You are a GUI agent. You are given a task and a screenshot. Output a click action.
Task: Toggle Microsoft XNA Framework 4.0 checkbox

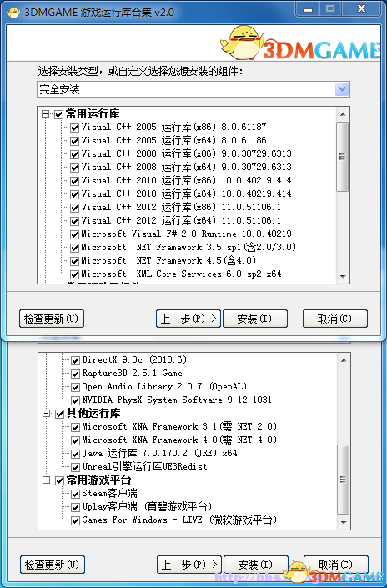[x=75, y=440]
